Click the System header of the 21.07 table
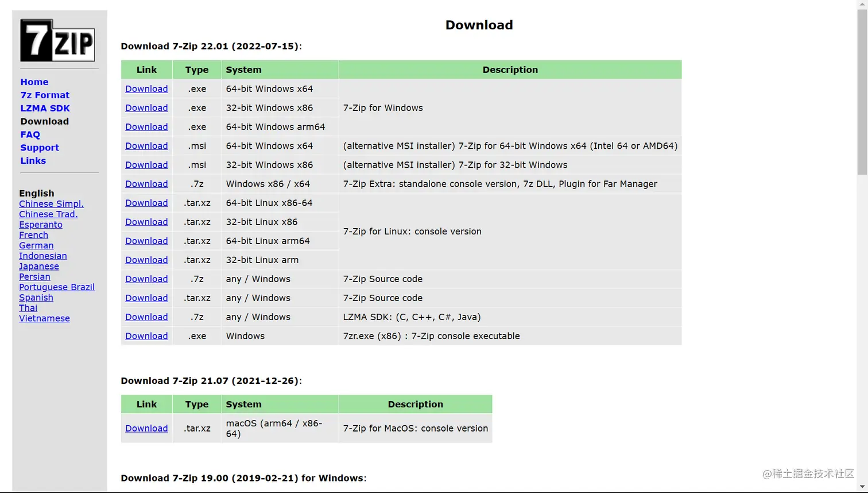 point(280,404)
